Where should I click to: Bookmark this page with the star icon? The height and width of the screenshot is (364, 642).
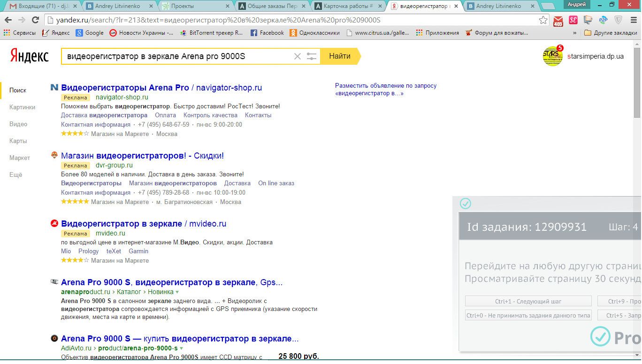pos(543,20)
